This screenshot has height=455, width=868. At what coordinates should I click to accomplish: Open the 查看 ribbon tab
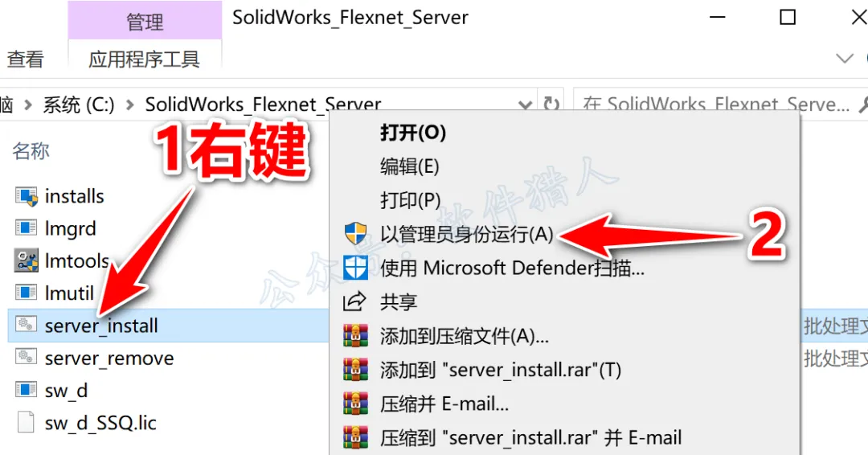pos(26,59)
